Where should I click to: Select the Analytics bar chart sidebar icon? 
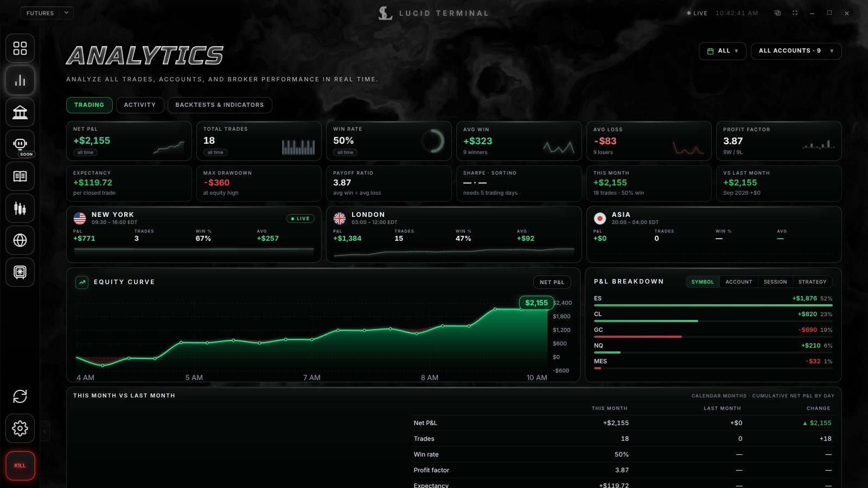click(20, 80)
